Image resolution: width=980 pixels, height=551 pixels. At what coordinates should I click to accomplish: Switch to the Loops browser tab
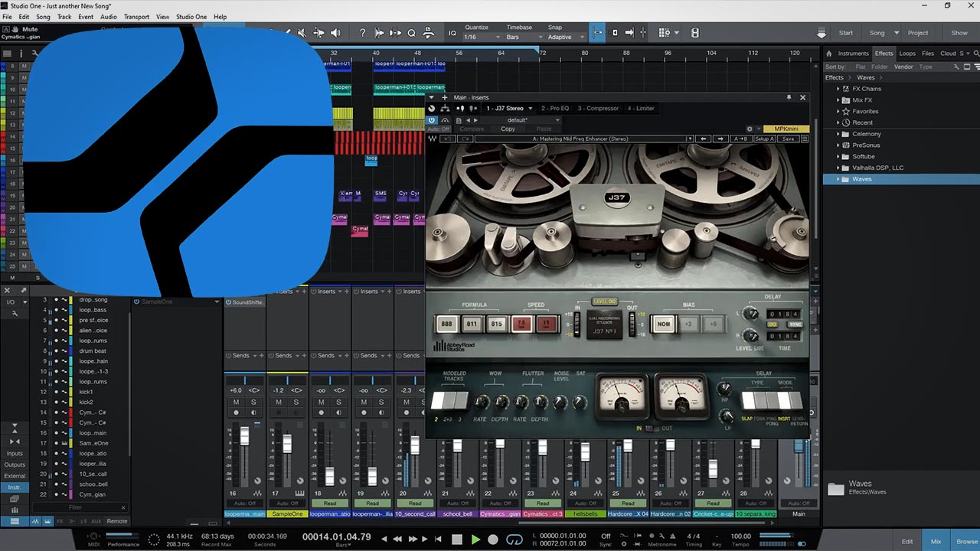tap(907, 54)
